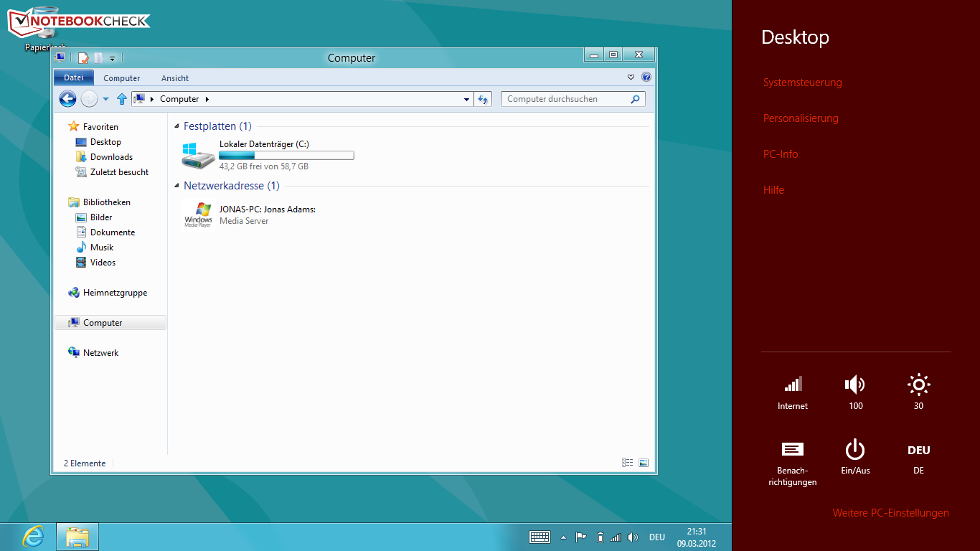This screenshot has height=551, width=980.
Task: Select Bibliotheken in the navigation pane
Action: click(106, 202)
